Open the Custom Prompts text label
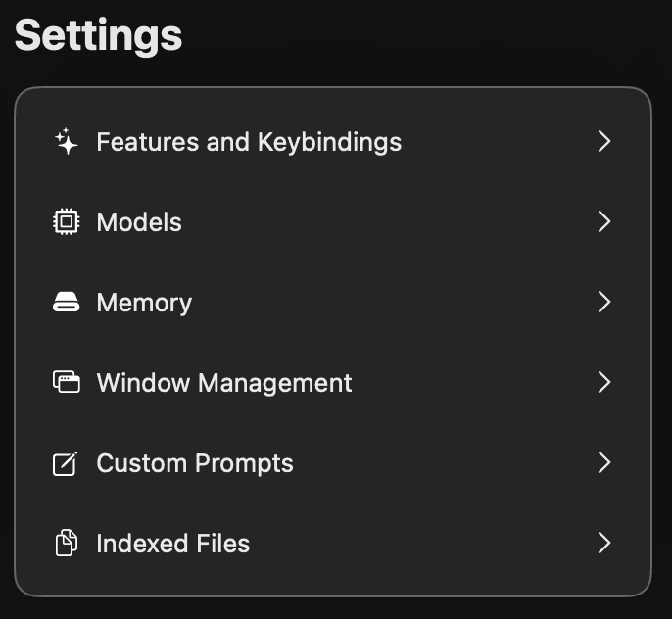Screen dimensions: 672x619 pyautogui.click(x=195, y=464)
